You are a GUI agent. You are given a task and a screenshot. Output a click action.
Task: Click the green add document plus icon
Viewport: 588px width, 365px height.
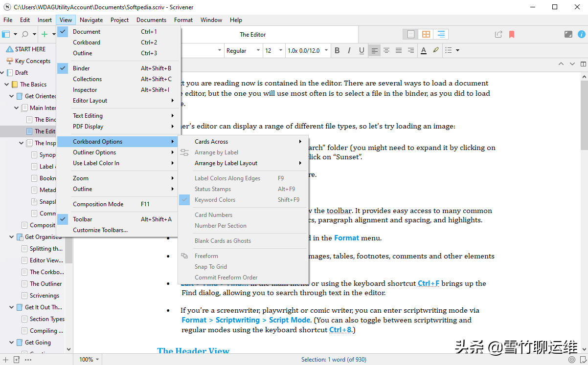coord(45,34)
